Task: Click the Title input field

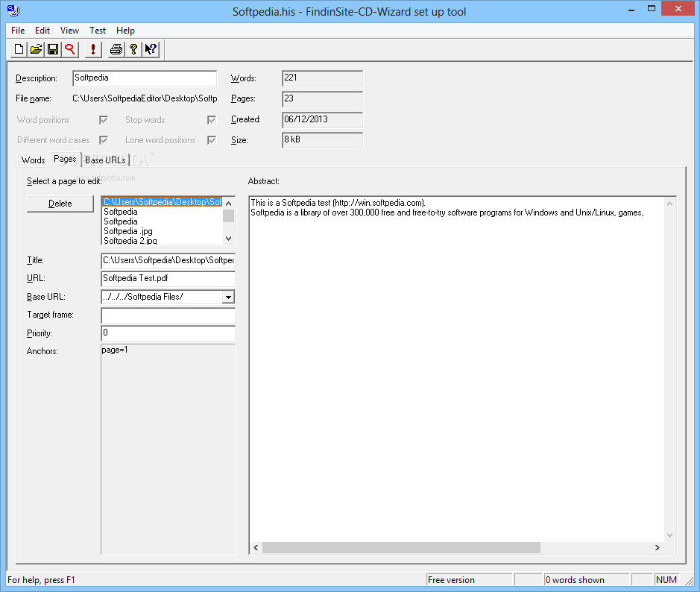Action: (x=168, y=260)
